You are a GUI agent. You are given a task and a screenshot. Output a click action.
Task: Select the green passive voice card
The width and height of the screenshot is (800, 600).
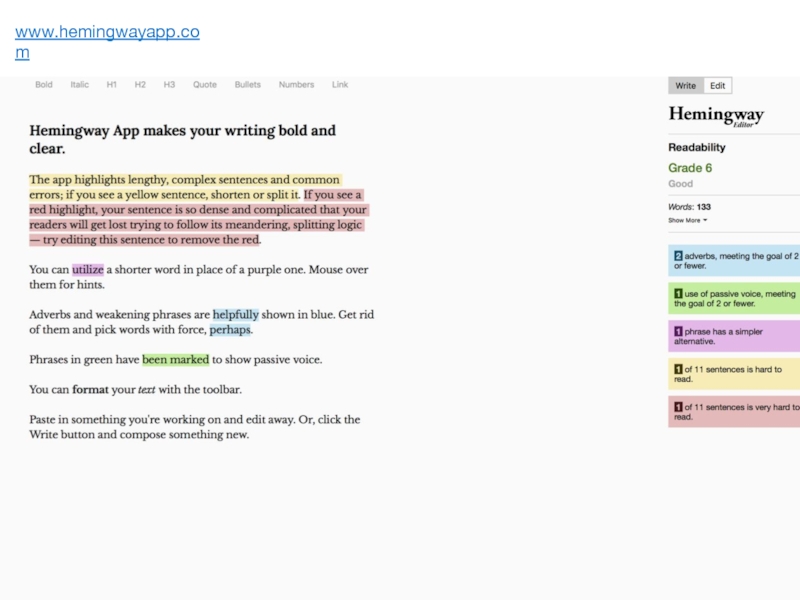(734, 298)
